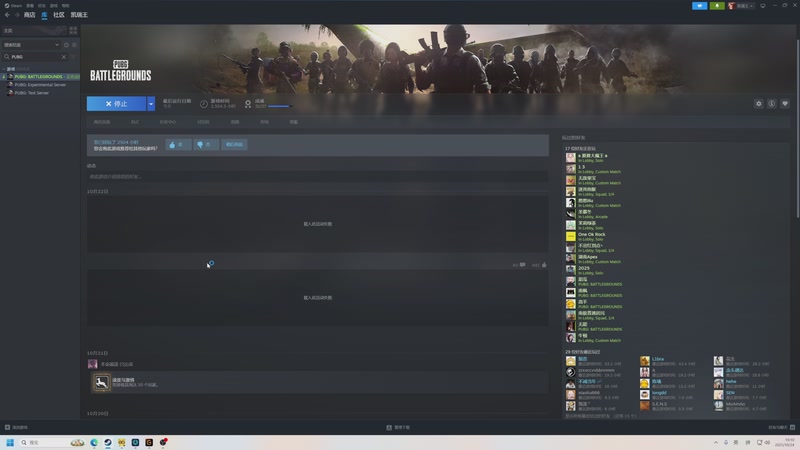Click the thumbs down not recommend button
Image resolution: width=800 pixels, height=450 pixels.
(x=206, y=144)
